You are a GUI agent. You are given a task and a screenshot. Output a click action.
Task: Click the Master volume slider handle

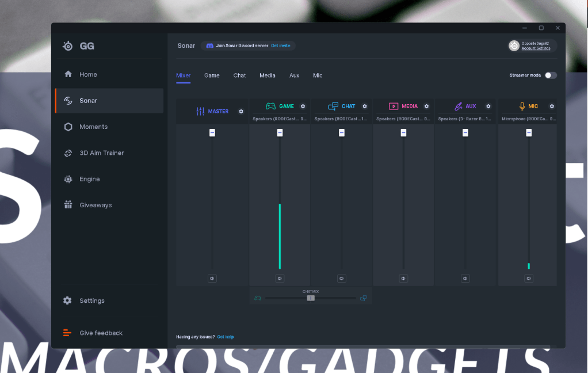point(212,133)
